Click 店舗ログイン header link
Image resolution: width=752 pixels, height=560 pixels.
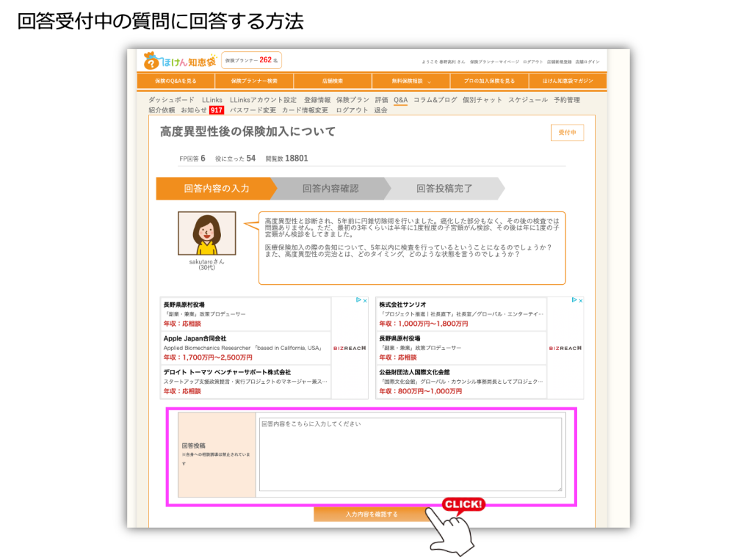click(587, 62)
